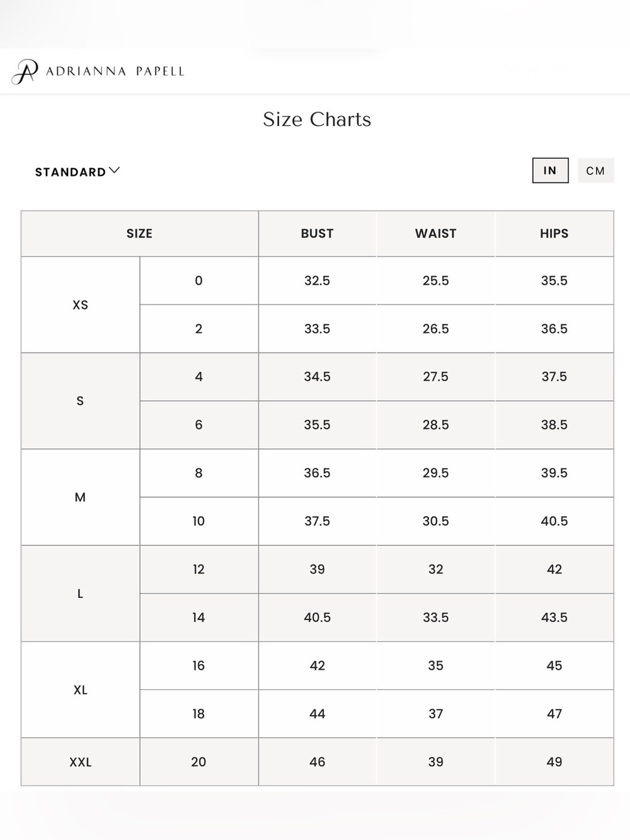This screenshot has height=840, width=630.
Task: Click the XS size group cell
Action: click(80, 305)
